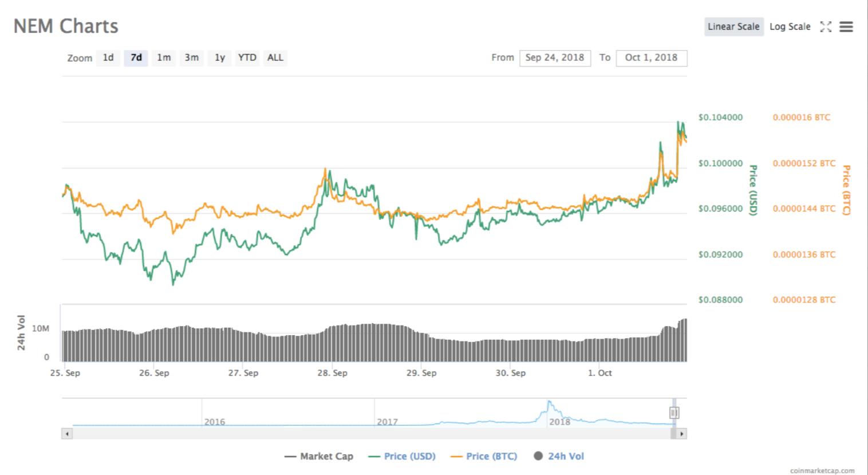Set zoom range to 1d
The image size is (868, 475).
[108, 58]
